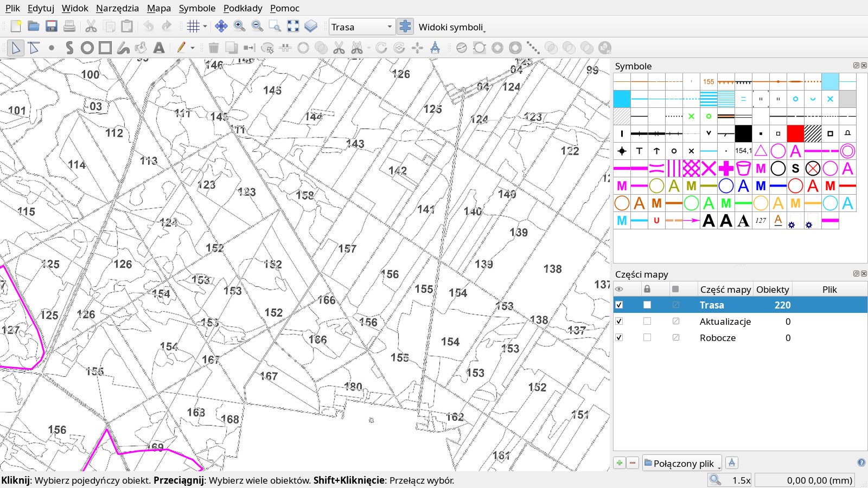Add a map part with green plus

click(620, 463)
